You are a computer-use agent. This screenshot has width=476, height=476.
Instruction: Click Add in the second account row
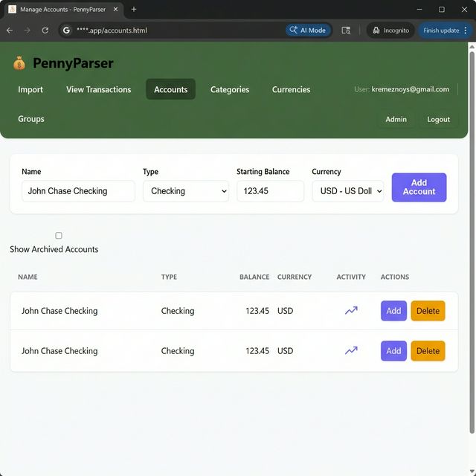pyautogui.click(x=393, y=351)
